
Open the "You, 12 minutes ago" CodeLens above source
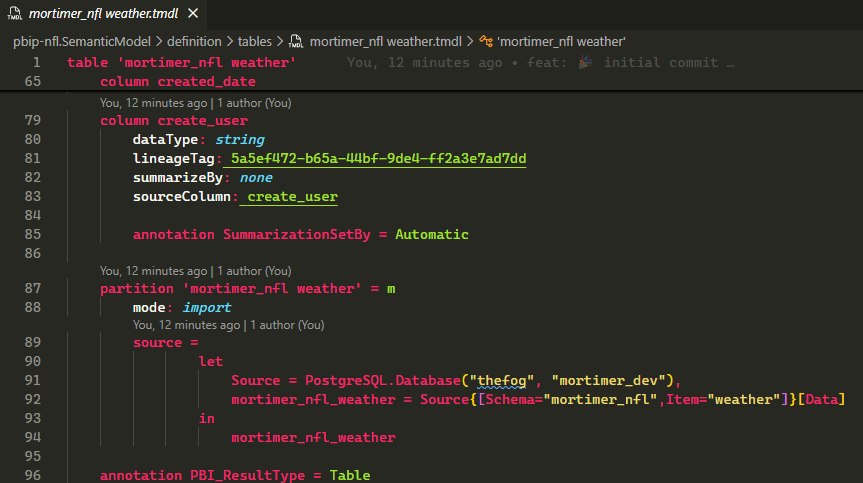(187, 325)
